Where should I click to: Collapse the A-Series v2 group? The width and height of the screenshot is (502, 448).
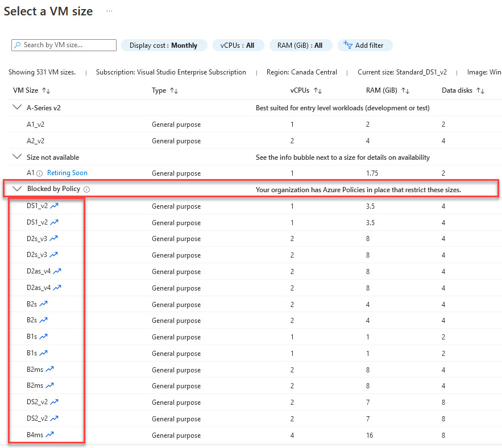pyautogui.click(x=16, y=107)
